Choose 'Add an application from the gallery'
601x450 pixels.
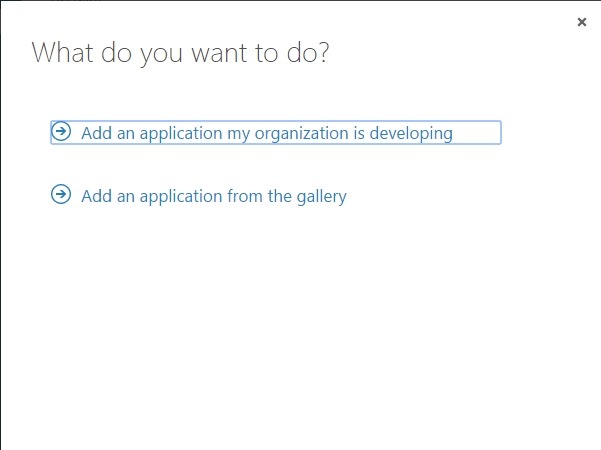point(213,196)
